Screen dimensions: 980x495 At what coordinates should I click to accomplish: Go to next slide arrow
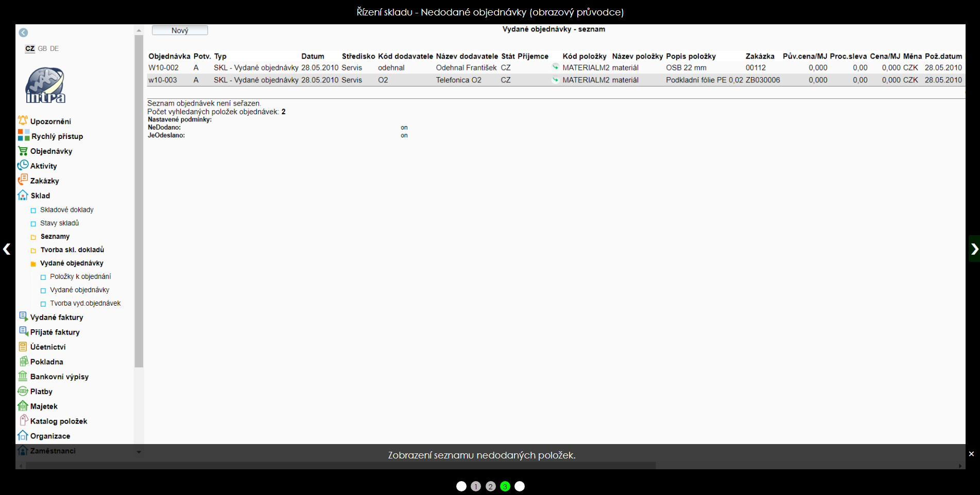[x=974, y=249]
